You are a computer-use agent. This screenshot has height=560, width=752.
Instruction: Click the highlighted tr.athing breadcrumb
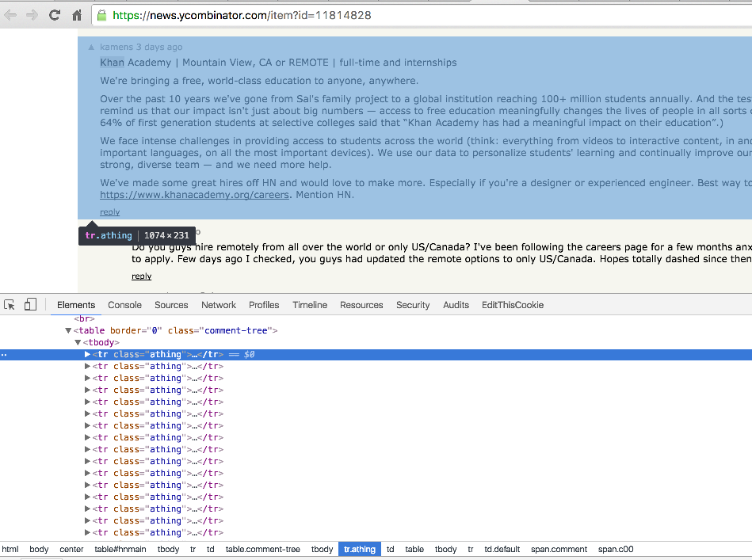pyautogui.click(x=360, y=550)
